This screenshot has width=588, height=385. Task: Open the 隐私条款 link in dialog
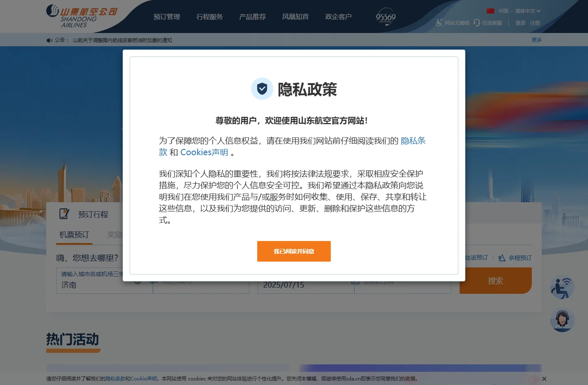coord(413,141)
